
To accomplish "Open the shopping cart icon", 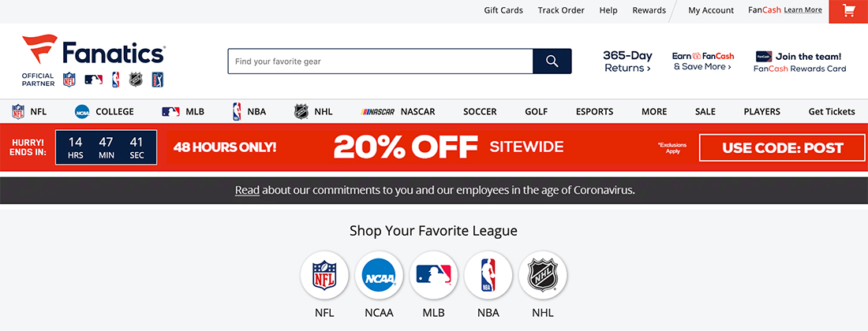I will click(x=848, y=10).
